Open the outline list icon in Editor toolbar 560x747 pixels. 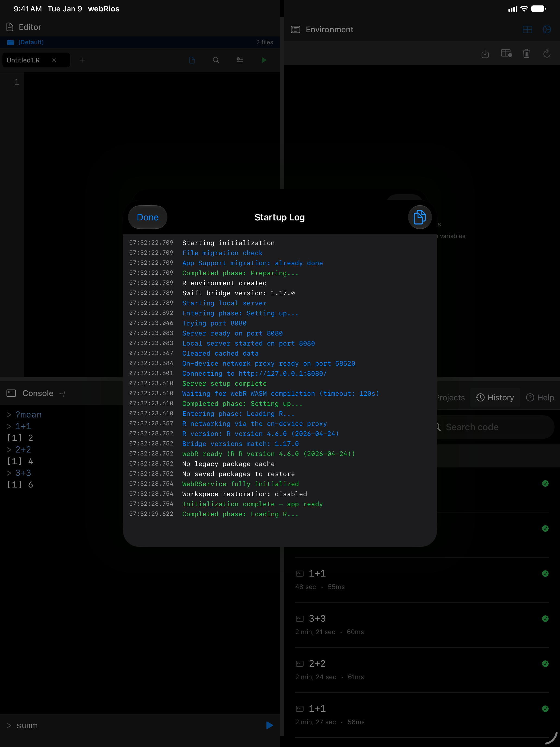click(240, 60)
